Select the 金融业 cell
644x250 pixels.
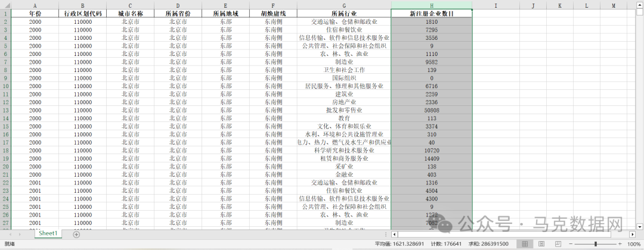(x=344, y=174)
